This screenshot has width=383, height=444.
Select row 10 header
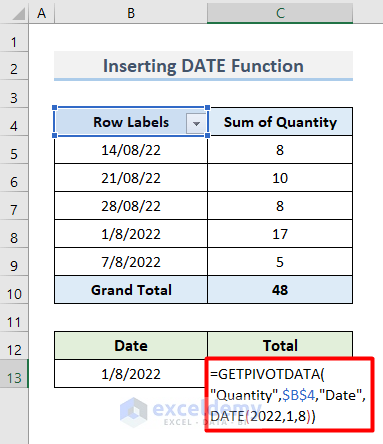tap(14, 290)
